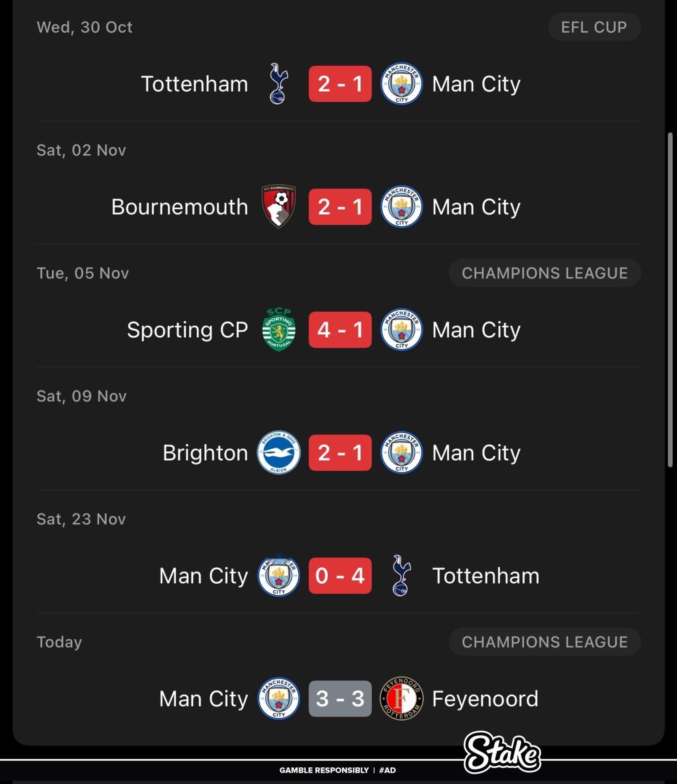Open the EFL CUP competition tag
The width and height of the screenshot is (677, 784).
pos(594,27)
